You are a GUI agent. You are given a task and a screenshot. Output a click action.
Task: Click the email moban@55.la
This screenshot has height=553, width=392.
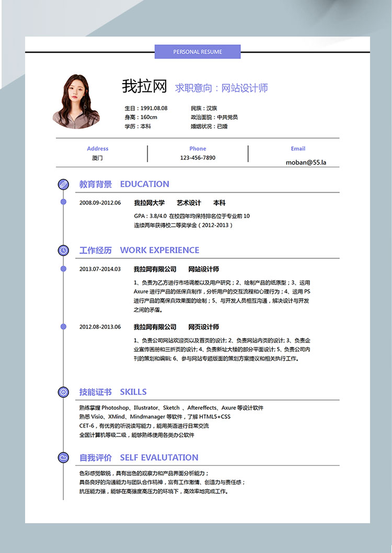(306, 163)
